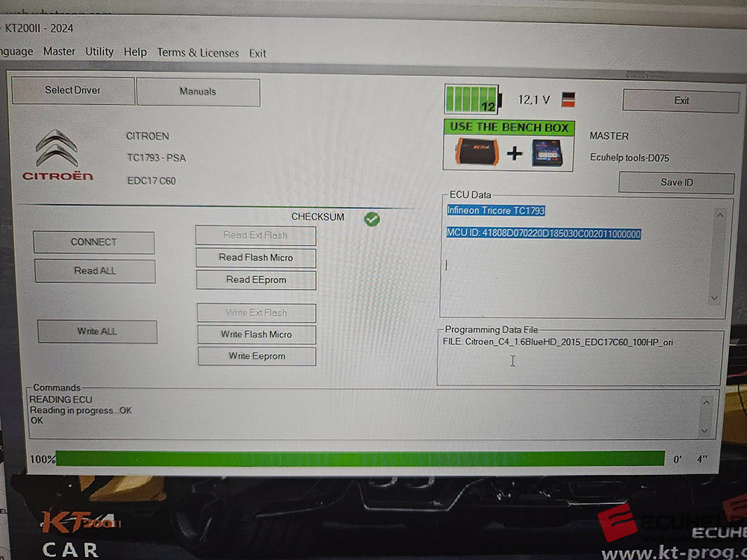Click the EDC17 C60 ECU label
This screenshot has height=560, width=747.
tap(152, 181)
